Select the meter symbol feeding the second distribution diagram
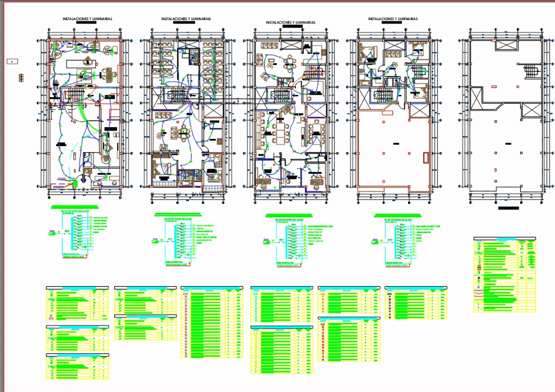The height and width of the screenshot is (392, 555). pos(155,241)
